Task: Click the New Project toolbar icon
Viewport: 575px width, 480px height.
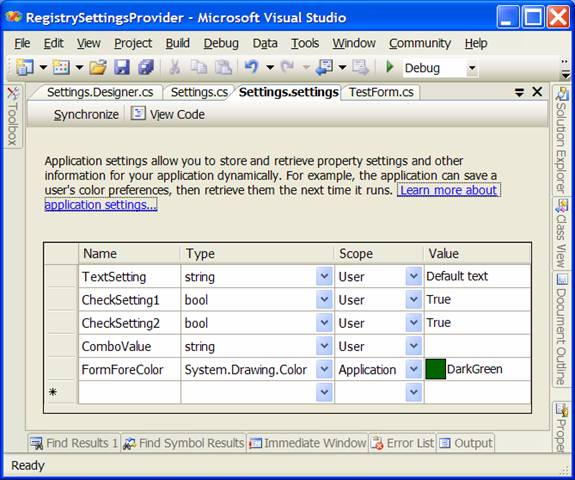Action: [25, 67]
